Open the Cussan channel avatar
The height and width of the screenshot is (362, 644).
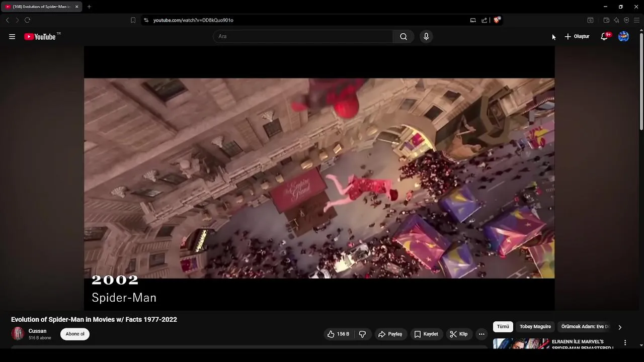click(18, 334)
